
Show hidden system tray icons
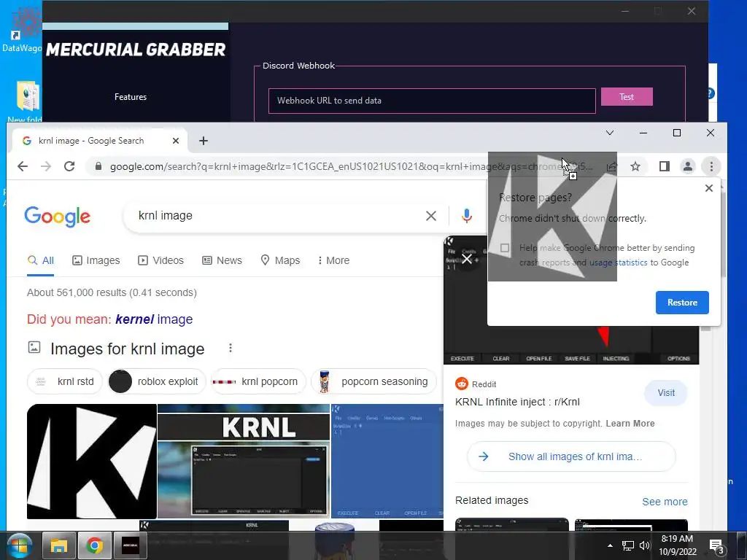610,545
